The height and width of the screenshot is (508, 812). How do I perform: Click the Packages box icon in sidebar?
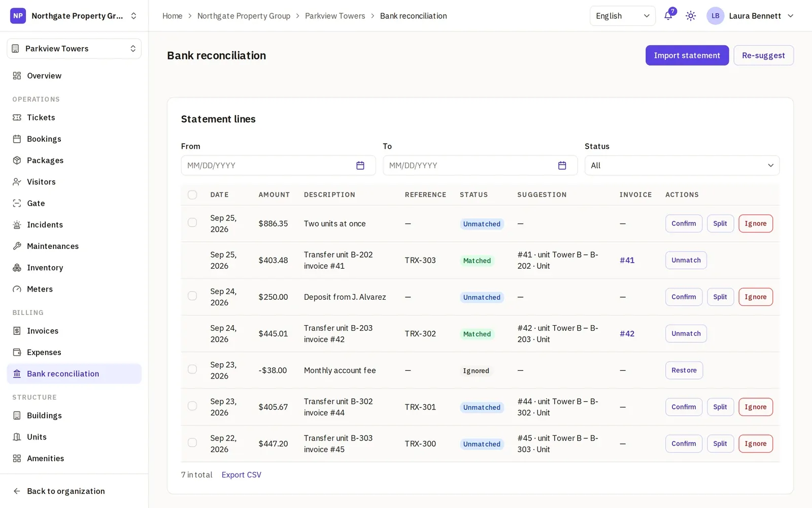coord(17,161)
